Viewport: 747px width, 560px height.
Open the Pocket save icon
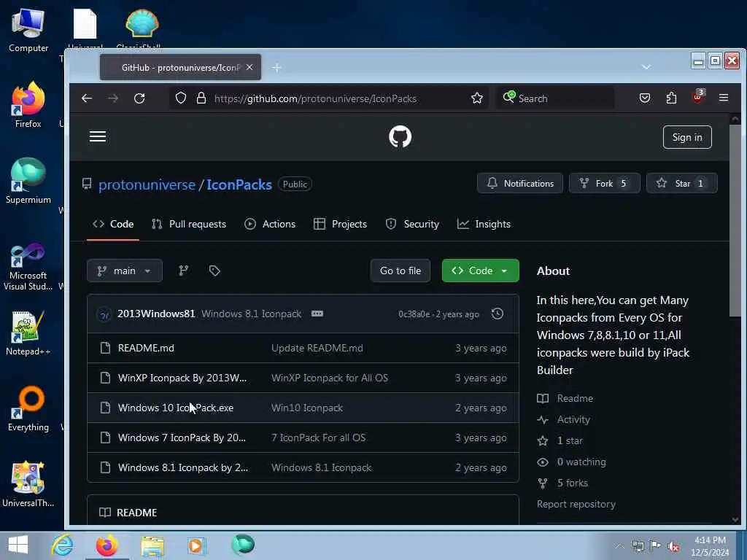tap(645, 98)
